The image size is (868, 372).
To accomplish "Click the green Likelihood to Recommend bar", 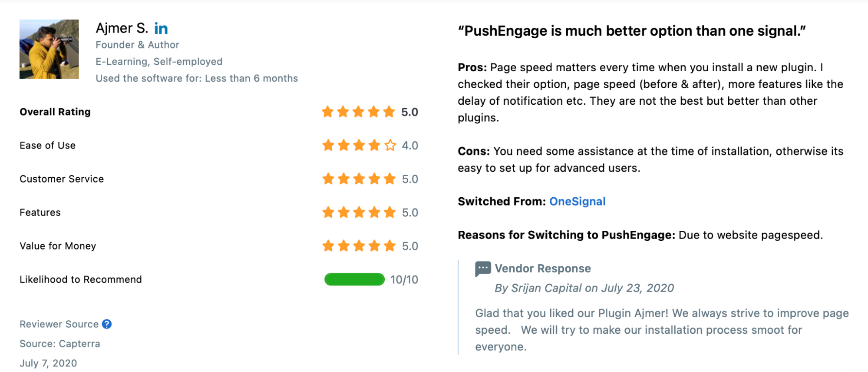I will 354,279.
